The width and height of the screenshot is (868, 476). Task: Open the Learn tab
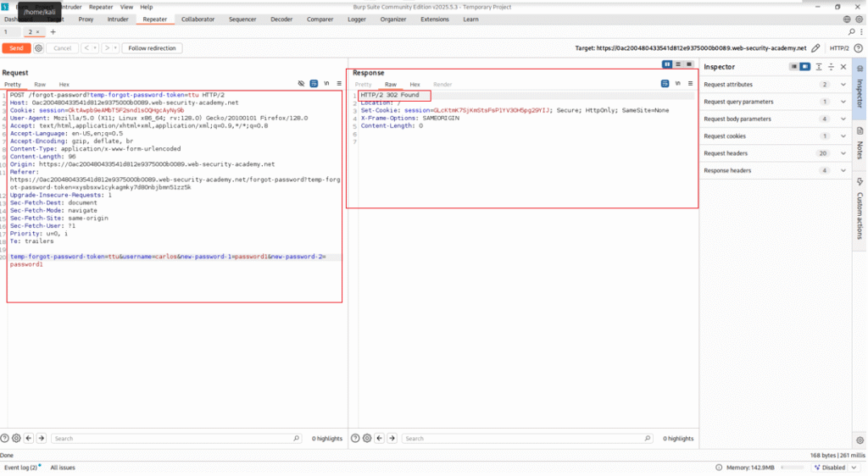pos(470,19)
